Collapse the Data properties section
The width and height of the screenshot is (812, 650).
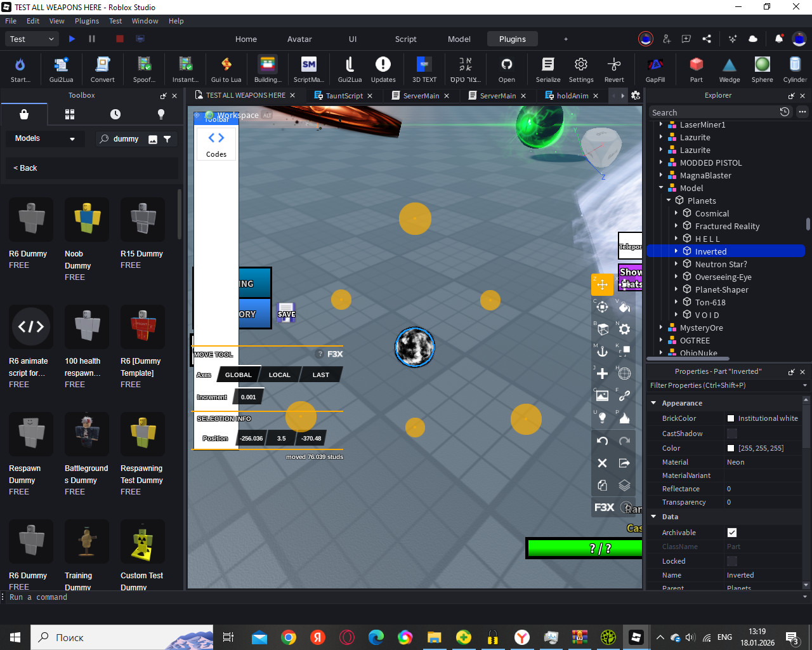pos(653,517)
